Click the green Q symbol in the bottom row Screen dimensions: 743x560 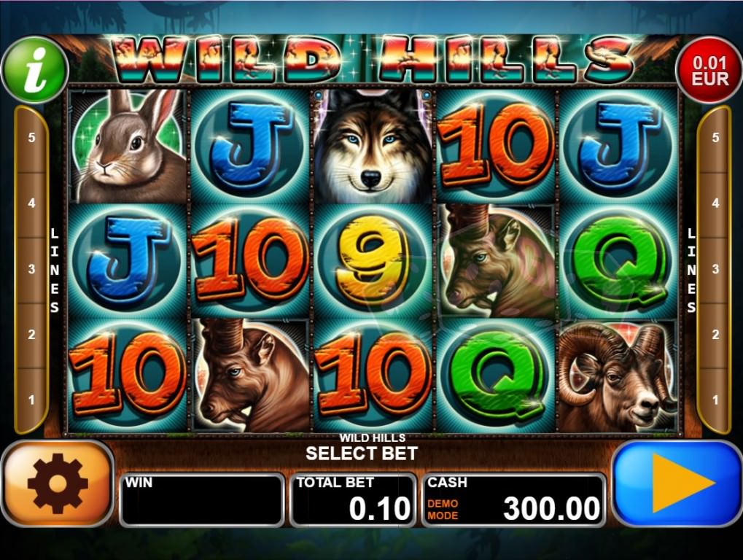(494, 376)
